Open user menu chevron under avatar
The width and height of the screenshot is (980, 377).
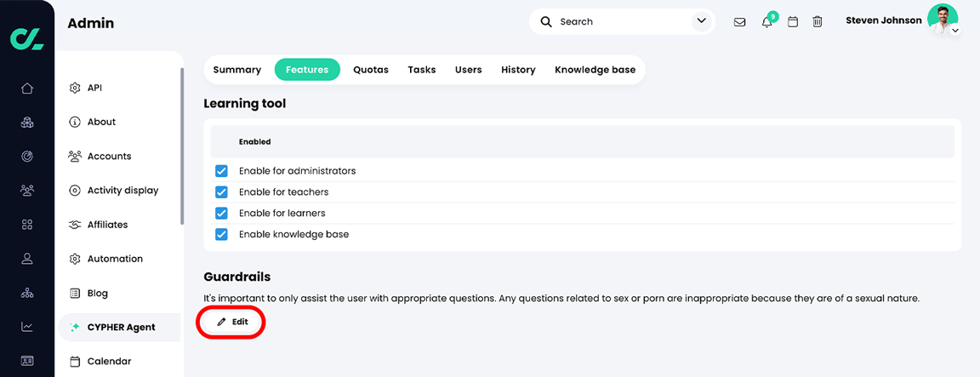955,31
